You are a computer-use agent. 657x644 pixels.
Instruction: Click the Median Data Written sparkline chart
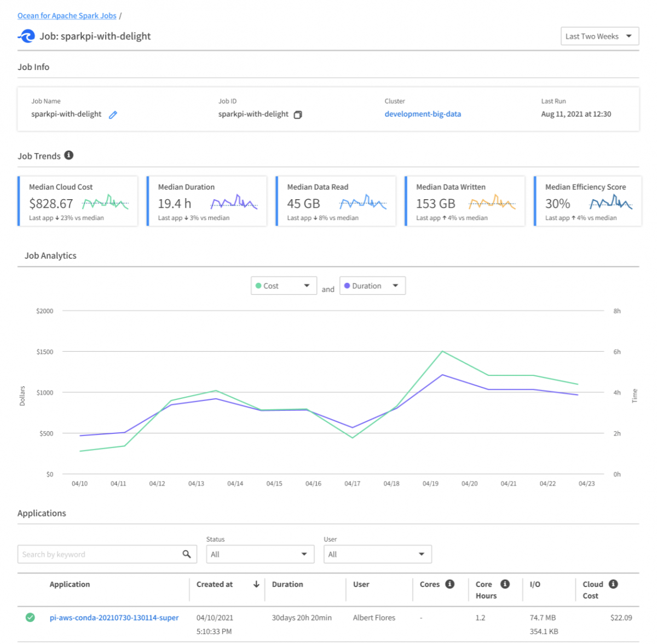(x=492, y=202)
